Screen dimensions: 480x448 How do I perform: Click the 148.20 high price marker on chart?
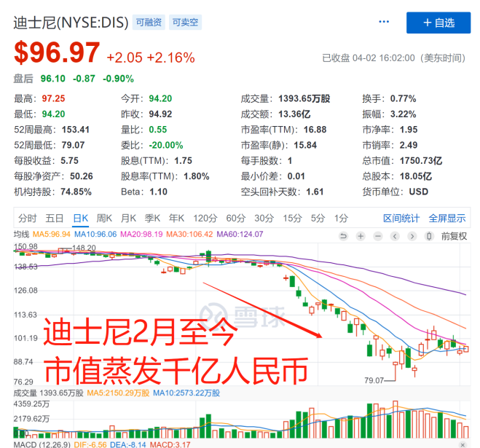point(84,248)
